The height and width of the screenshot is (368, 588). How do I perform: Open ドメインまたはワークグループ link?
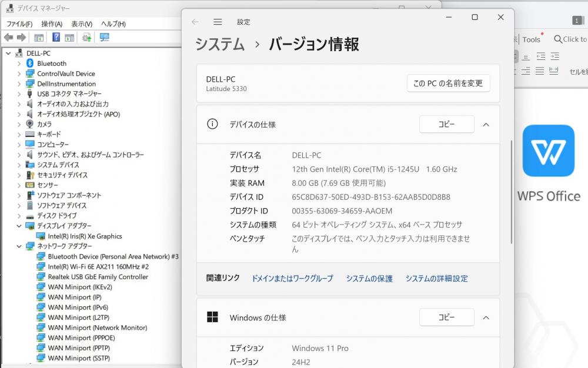coord(292,279)
